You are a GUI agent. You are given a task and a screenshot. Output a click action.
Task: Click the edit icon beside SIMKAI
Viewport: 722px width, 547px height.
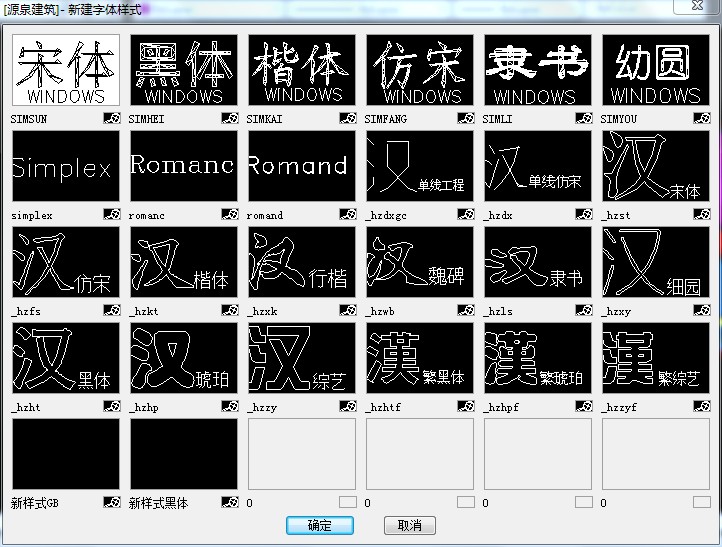coord(348,118)
